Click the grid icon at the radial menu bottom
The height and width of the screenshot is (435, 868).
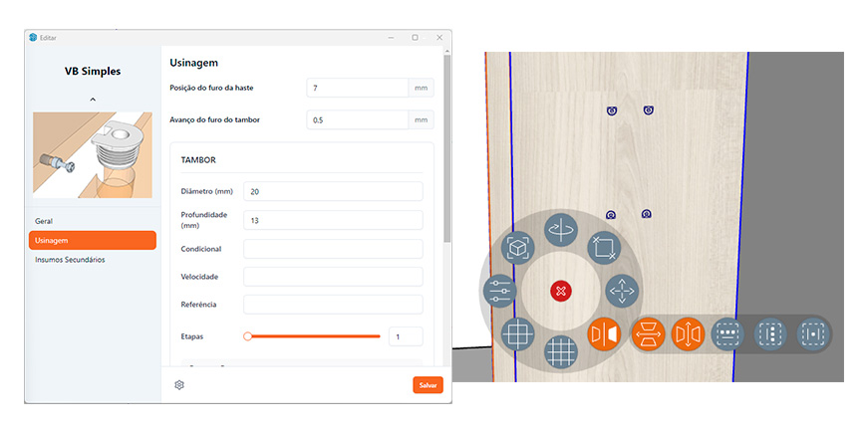point(561,351)
